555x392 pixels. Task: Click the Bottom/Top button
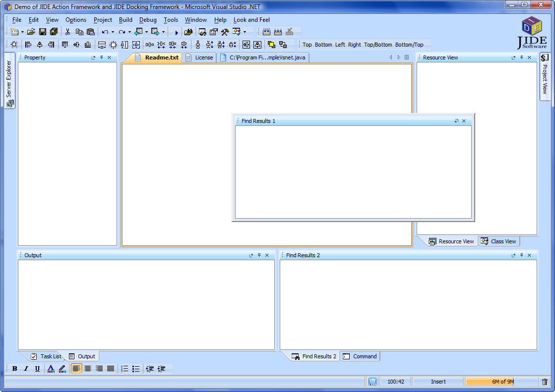[409, 45]
